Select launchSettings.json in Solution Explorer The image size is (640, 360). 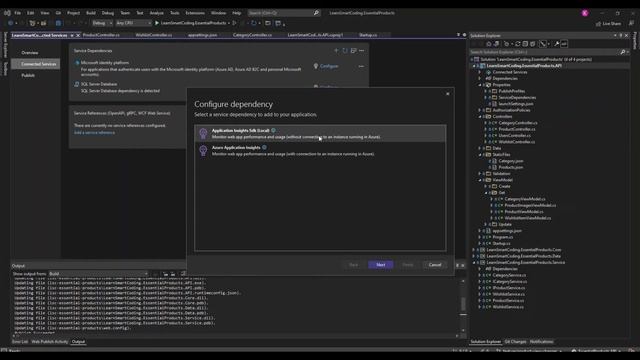(516, 104)
